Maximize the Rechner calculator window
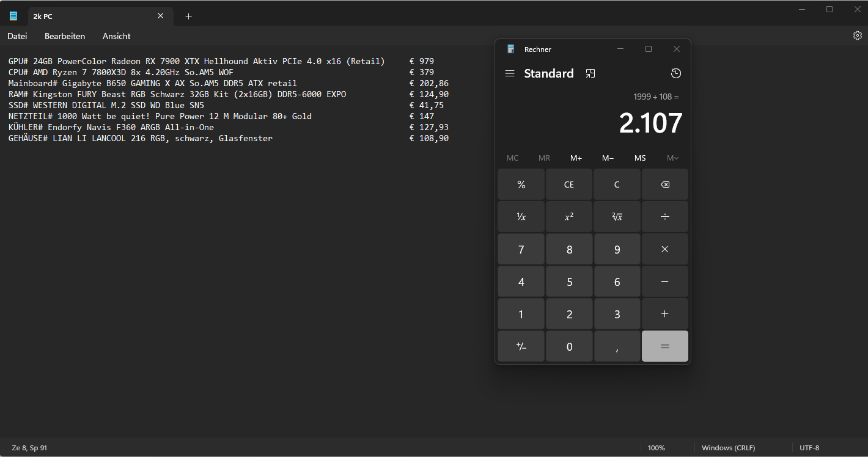 click(649, 49)
